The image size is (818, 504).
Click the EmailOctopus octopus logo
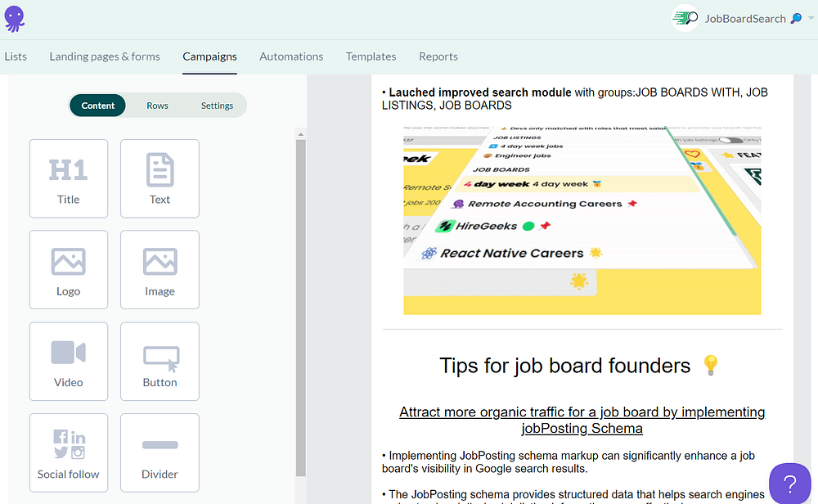14,20
